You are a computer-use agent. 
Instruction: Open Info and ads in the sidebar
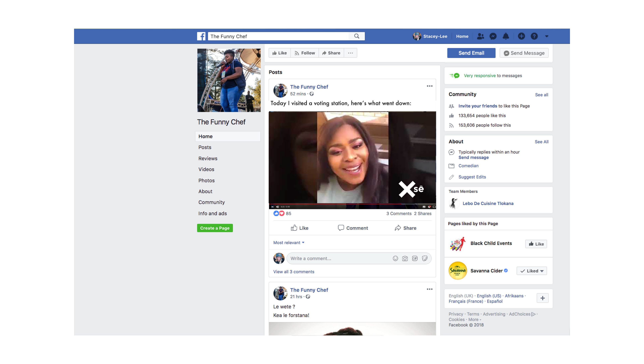click(x=212, y=214)
